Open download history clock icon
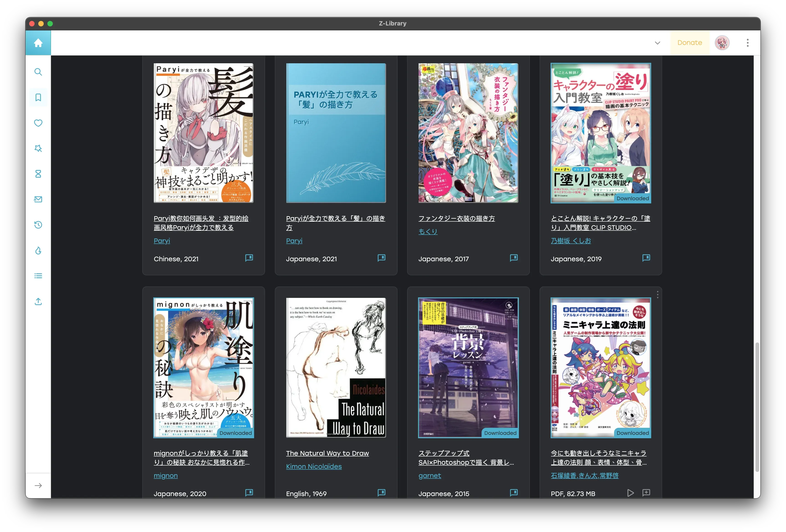 [38, 225]
